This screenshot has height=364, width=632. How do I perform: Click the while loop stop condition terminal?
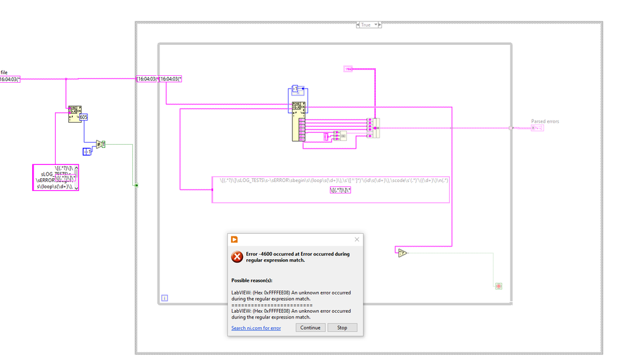499,286
